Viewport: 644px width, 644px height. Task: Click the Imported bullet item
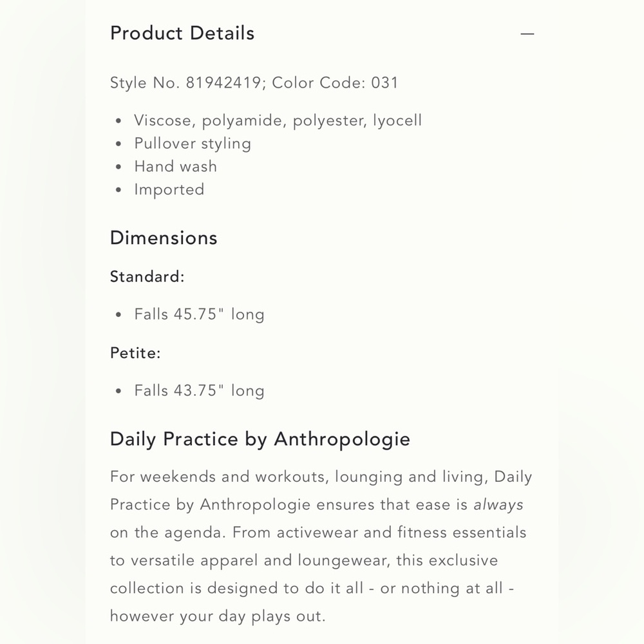tap(169, 190)
